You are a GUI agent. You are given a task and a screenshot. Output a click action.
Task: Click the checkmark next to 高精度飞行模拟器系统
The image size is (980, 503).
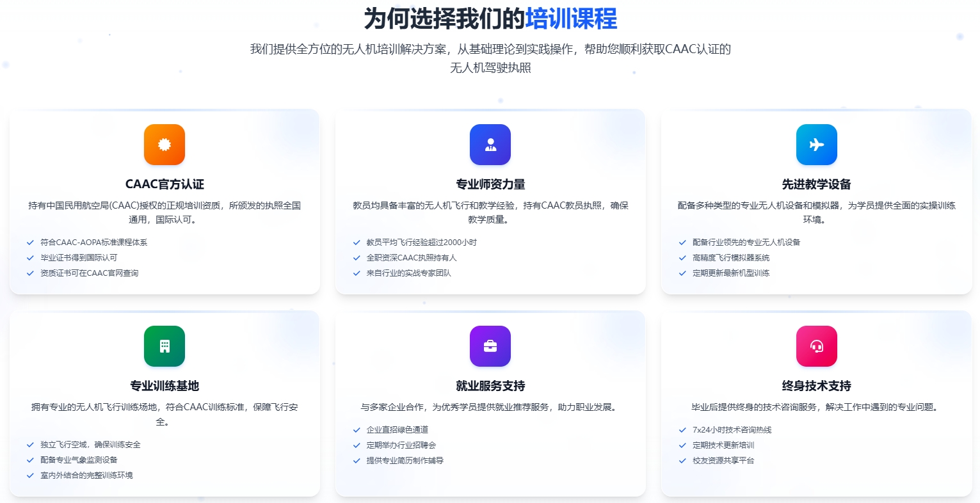point(682,258)
